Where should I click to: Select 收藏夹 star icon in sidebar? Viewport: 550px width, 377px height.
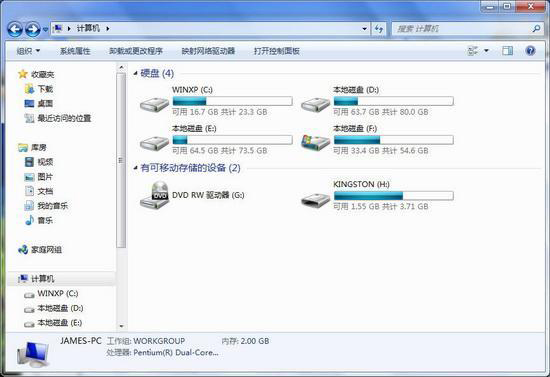pyautogui.click(x=23, y=74)
